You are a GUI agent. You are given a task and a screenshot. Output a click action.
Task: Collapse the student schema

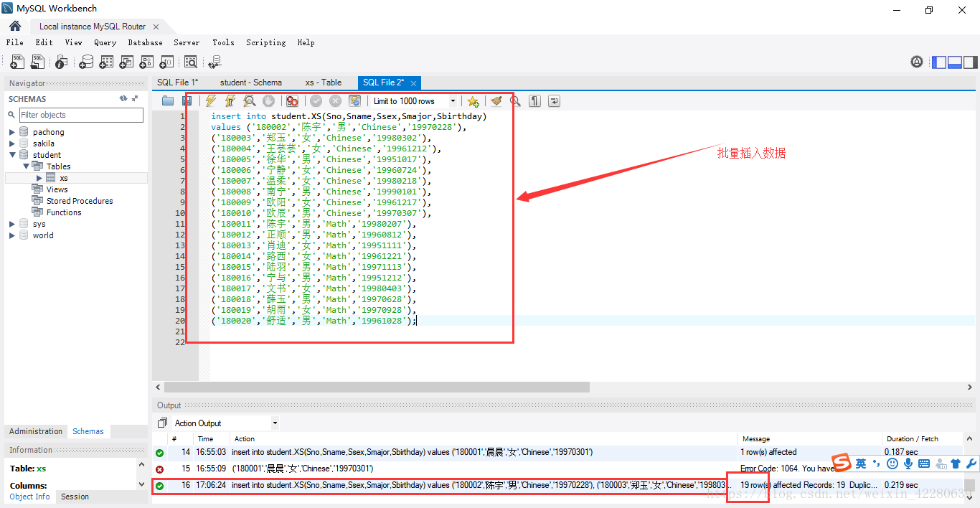(12, 155)
